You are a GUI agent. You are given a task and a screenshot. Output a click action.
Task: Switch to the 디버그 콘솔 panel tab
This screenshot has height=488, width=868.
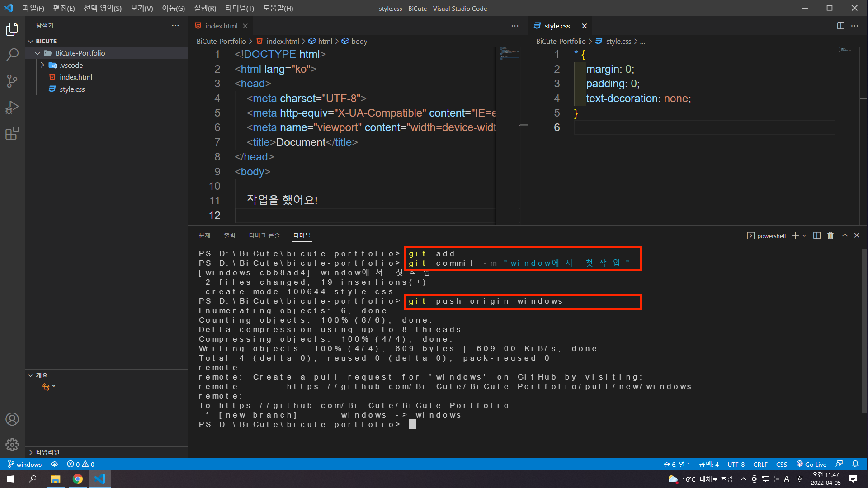[264, 235]
